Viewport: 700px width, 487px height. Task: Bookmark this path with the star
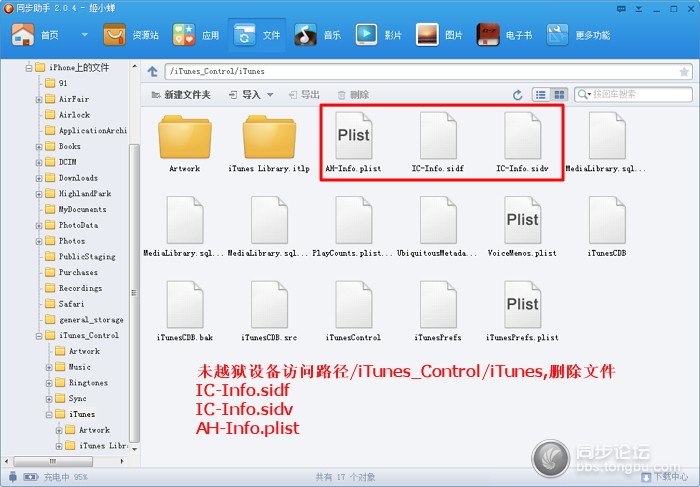pyautogui.click(x=684, y=71)
